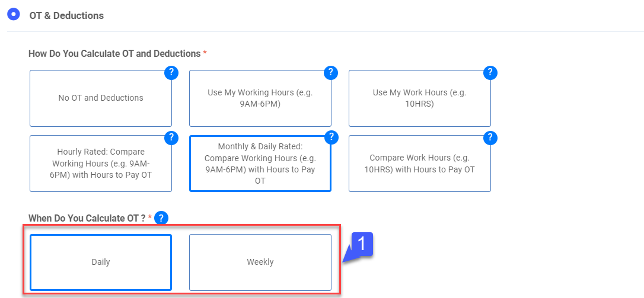Choose Compare Work Hours (10HRS) with Hours to Pay OT

(x=420, y=164)
